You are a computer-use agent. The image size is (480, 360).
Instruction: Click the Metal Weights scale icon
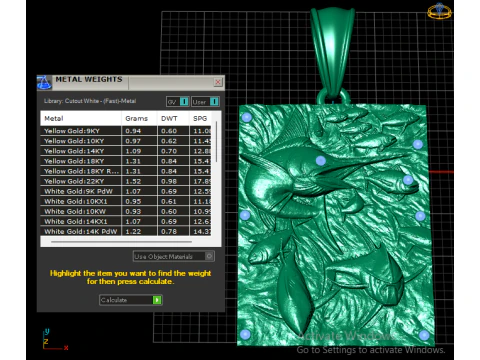pos(44,82)
